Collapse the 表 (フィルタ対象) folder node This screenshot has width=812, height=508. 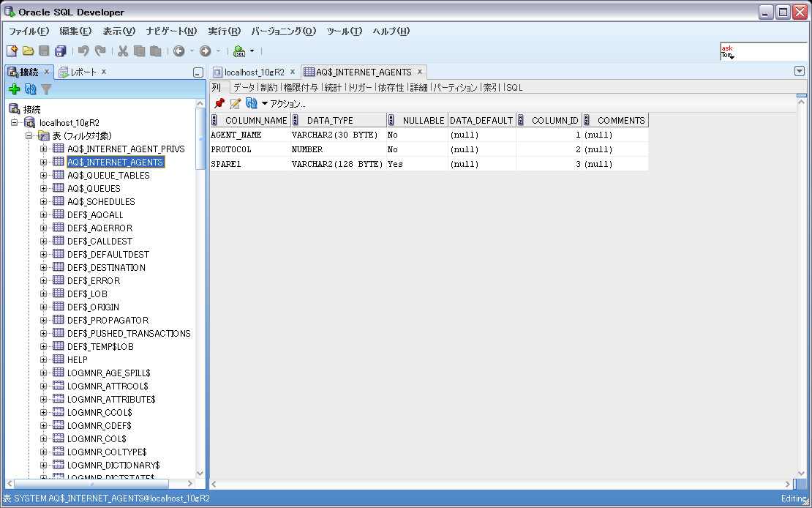[x=29, y=136]
